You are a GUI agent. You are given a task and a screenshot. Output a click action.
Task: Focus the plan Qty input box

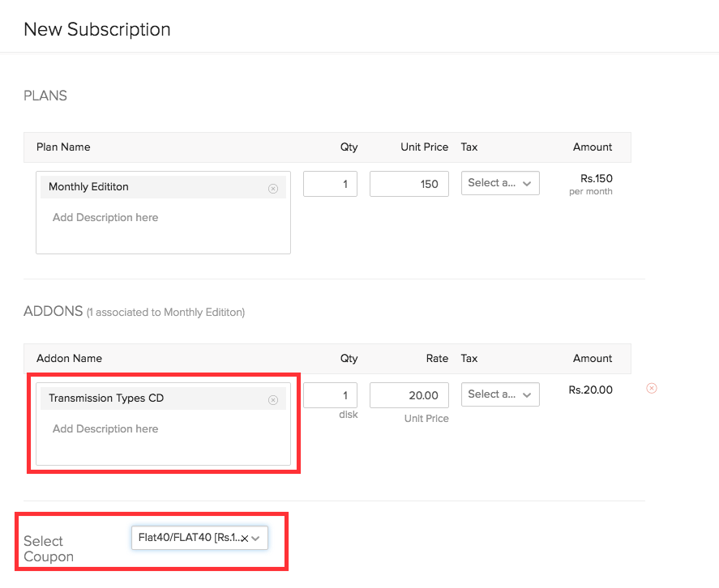(330, 184)
